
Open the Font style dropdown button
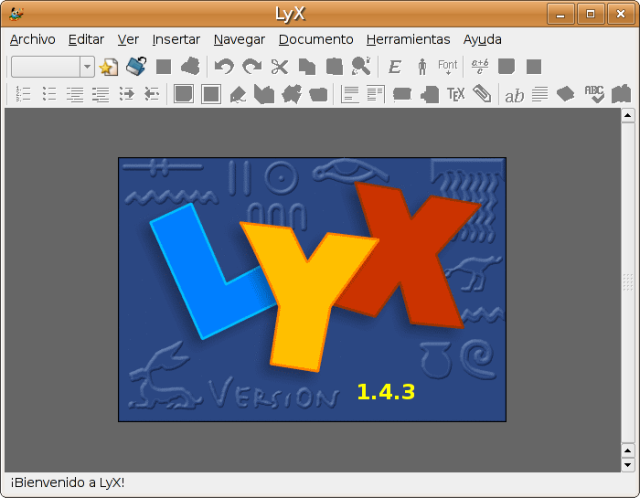click(447, 67)
